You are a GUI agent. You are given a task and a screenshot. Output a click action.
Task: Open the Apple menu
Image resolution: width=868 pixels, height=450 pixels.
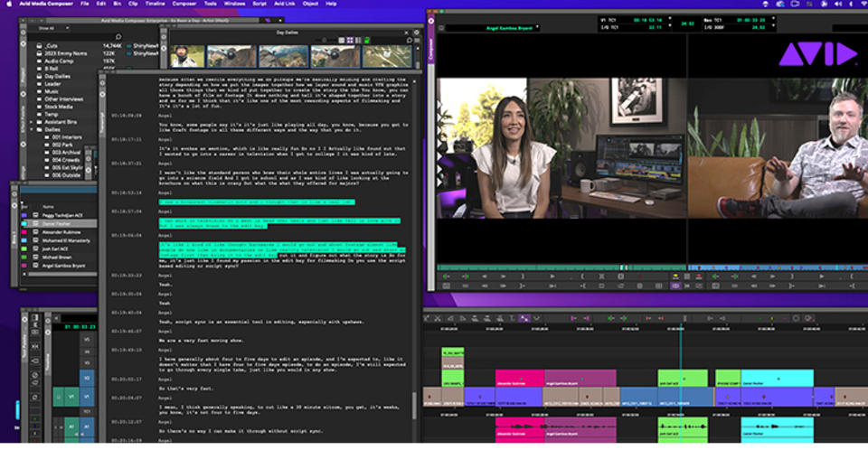pyautogui.click(x=9, y=4)
